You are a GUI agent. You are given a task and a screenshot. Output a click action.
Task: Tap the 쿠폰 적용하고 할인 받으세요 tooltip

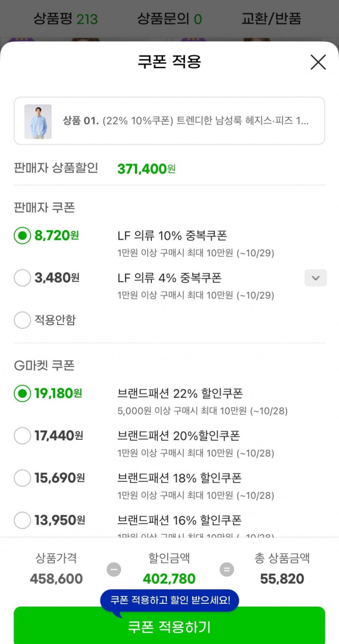(170, 600)
